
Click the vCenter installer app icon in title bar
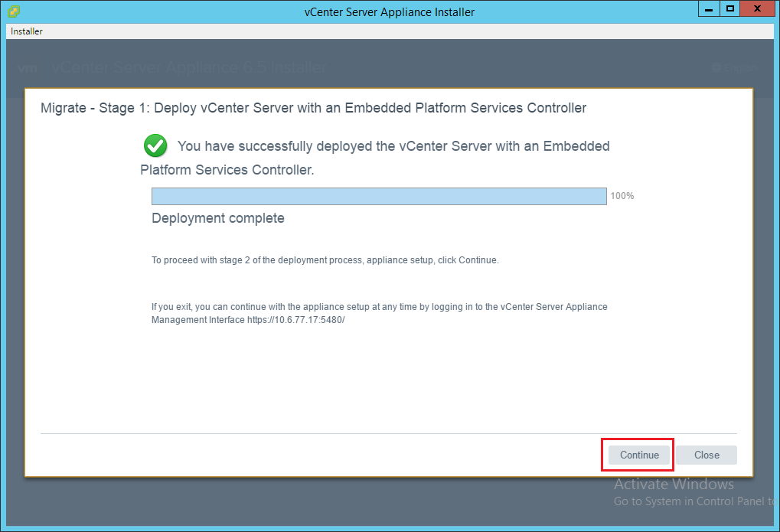click(x=14, y=11)
